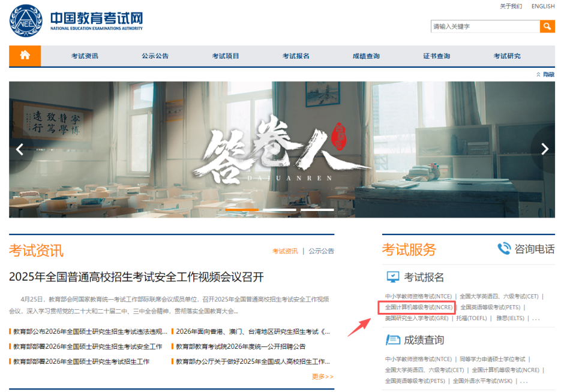Open 雅思(IELTS) registration link

[x=510, y=318]
